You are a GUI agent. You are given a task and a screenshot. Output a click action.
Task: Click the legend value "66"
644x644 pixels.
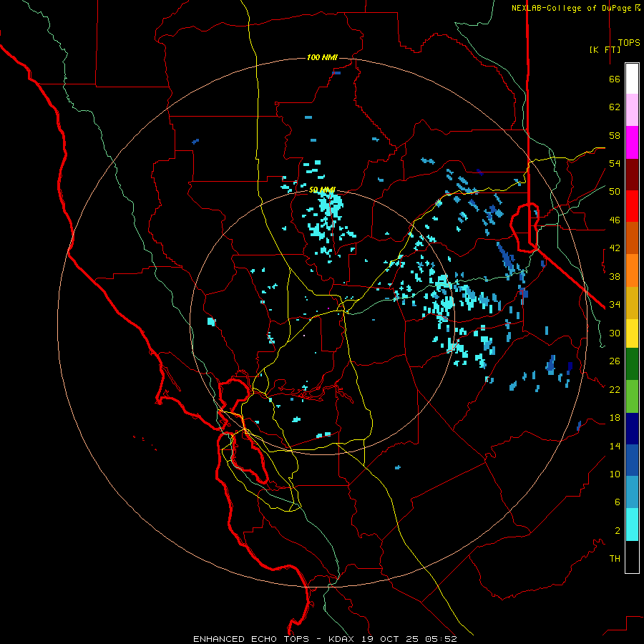point(615,79)
